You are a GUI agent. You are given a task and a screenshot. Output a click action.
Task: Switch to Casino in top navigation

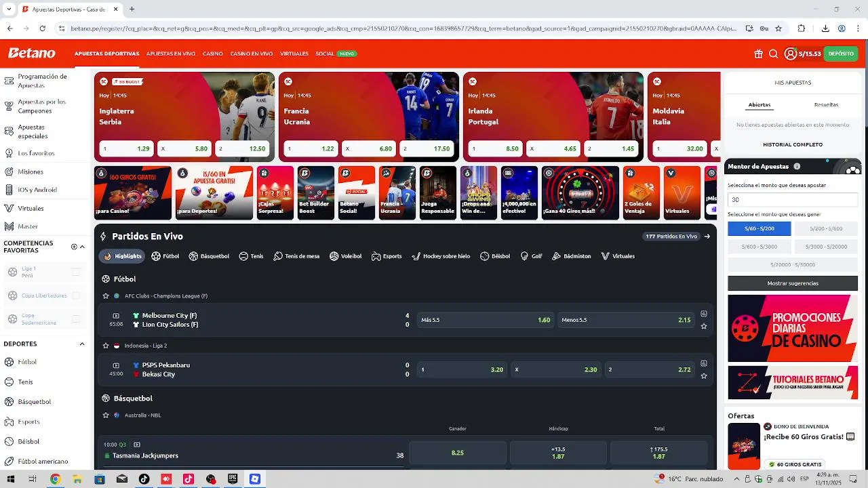point(213,54)
